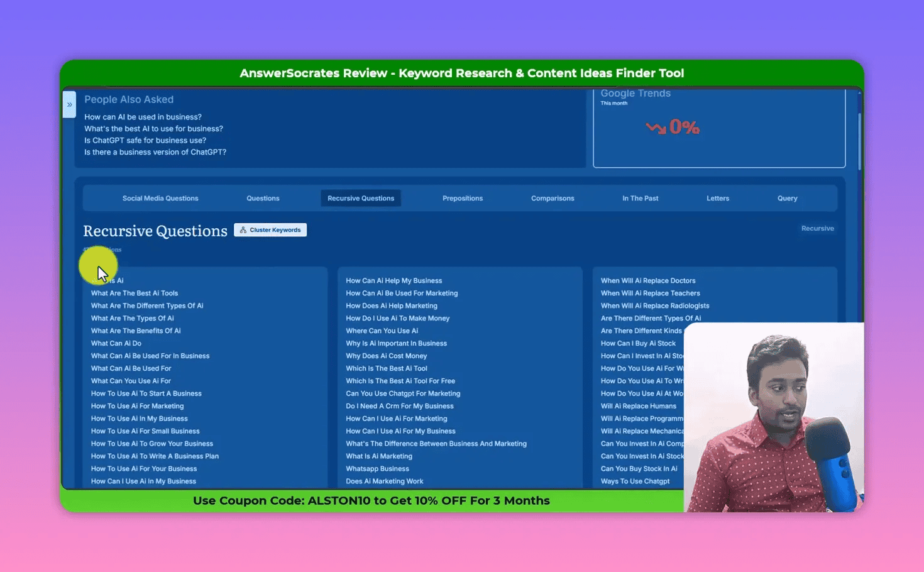Viewport: 924px width, 572px height.
Task: Click 'Is ChatGPT safe for business use?'
Action: pyautogui.click(x=145, y=141)
